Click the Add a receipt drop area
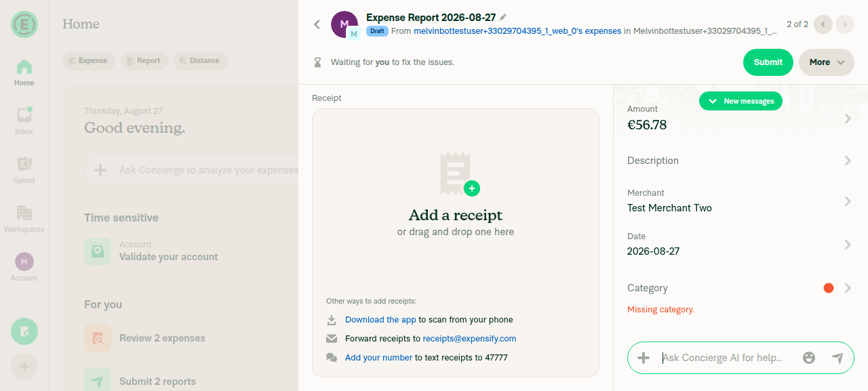The height and width of the screenshot is (391, 868). (x=456, y=243)
